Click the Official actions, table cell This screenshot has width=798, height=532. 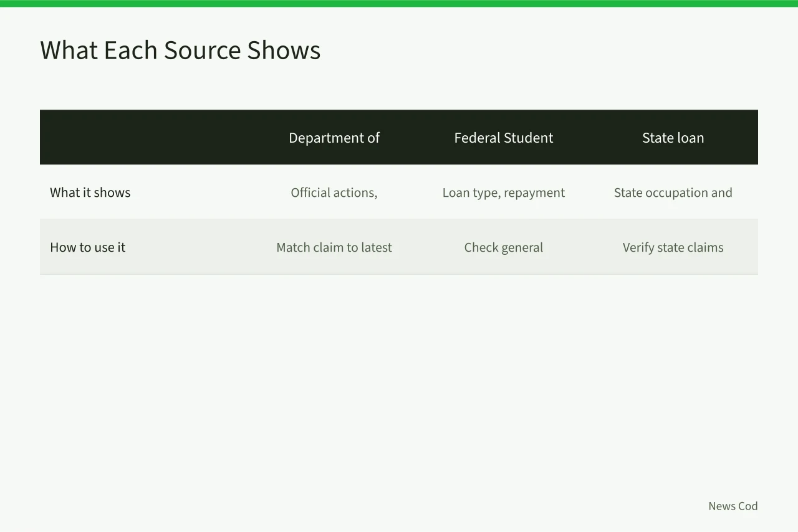[x=334, y=192]
